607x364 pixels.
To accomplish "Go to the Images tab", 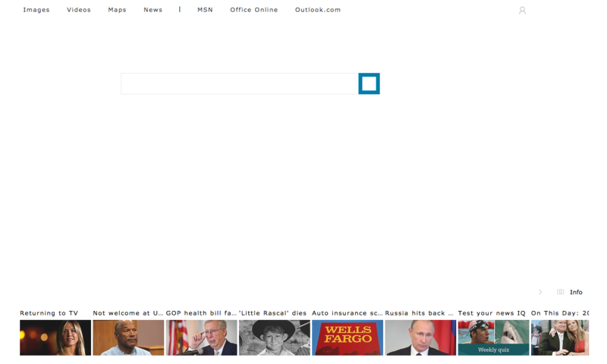I will (x=36, y=10).
